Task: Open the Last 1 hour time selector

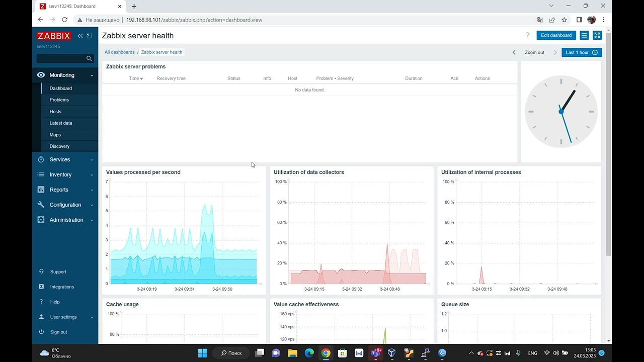Action: 582,52
